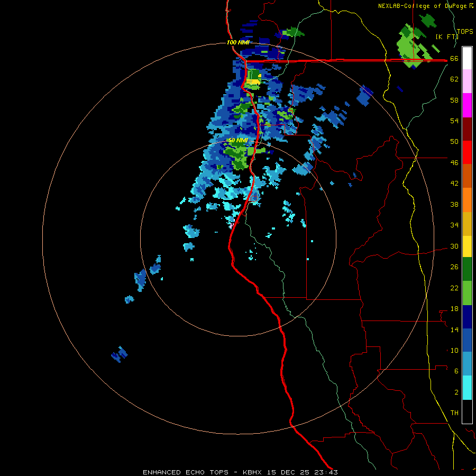Screen dimensions: 476x476
Task: Click the legend value 62
Action: (454, 79)
